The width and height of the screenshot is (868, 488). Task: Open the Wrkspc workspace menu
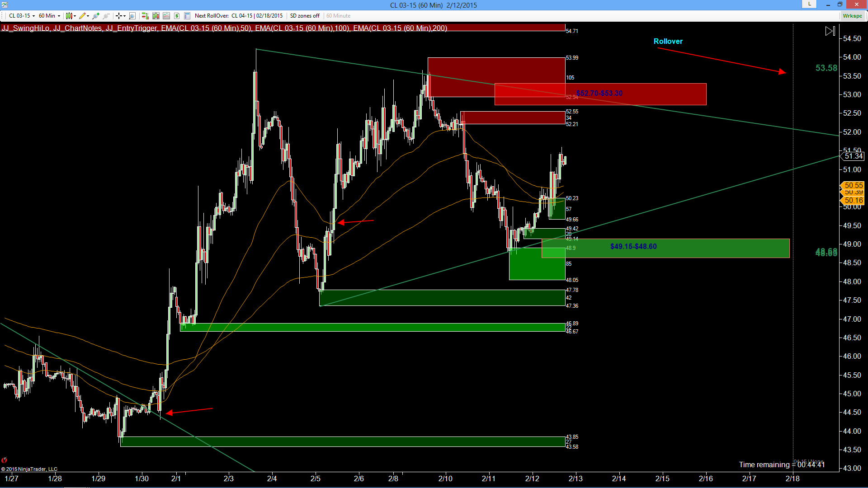(x=852, y=16)
